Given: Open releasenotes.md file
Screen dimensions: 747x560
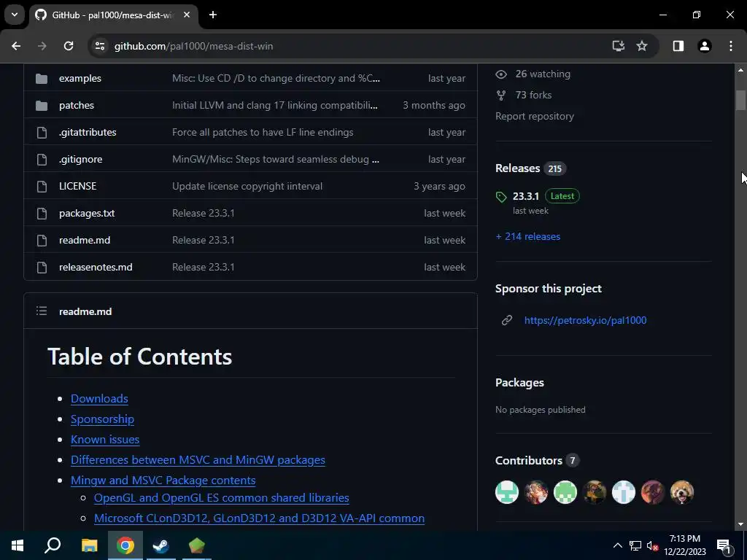Looking at the screenshot, I should click(x=96, y=267).
